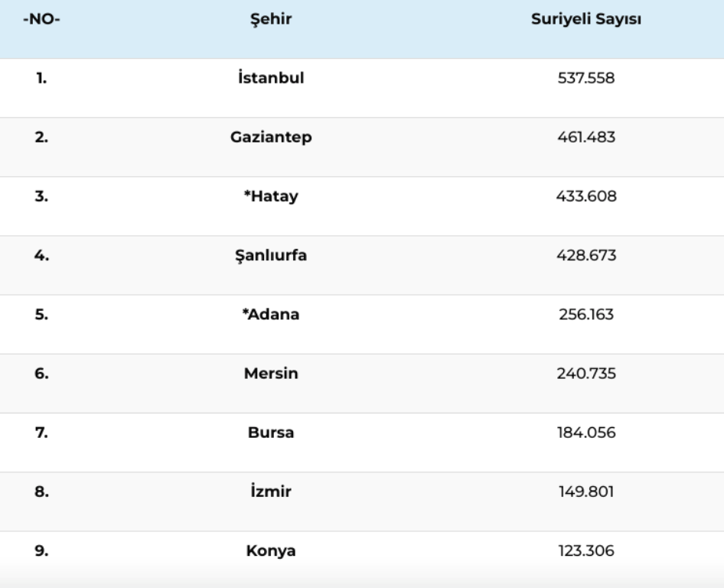This screenshot has width=724, height=588.
Task: Select the *Hatay city cell
Action: tap(271, 196)
